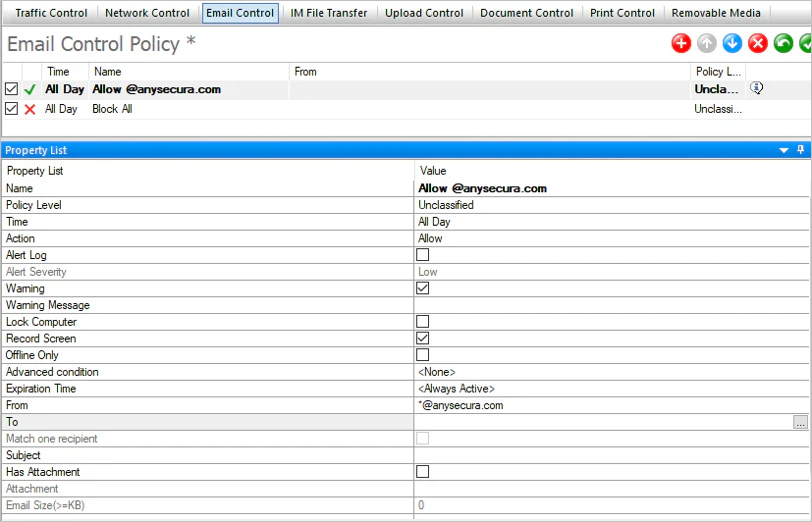Move policy up with gray arrow icon
812x522 pixels.
coord(707,43)
